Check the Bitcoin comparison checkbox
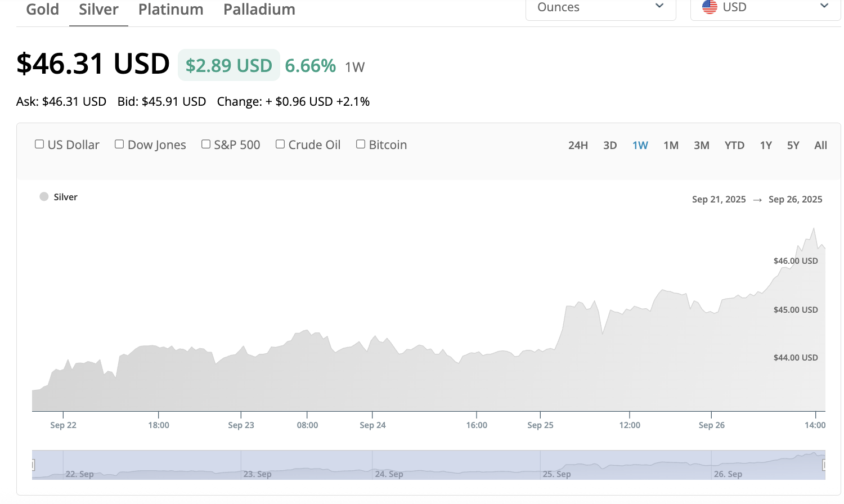This screenshot has width=844, height=504. click(361, 145)
